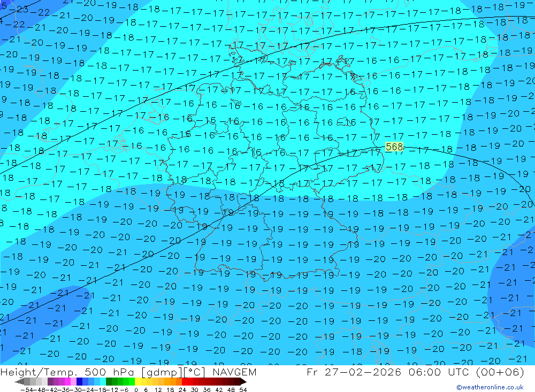Click the 568 height contour label
Viewport: 535px width, 392px height.
394,147
